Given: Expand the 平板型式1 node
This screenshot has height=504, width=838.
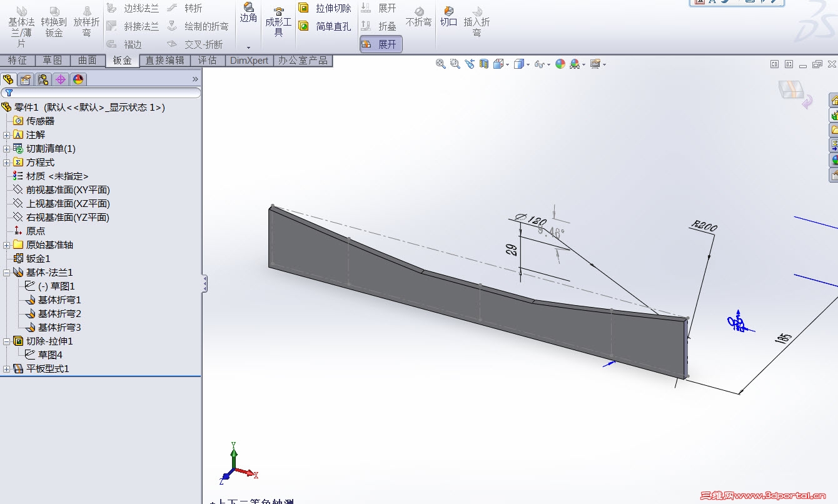Looking at the screenshot, I should pyautogui.click(x=6, y=369).
